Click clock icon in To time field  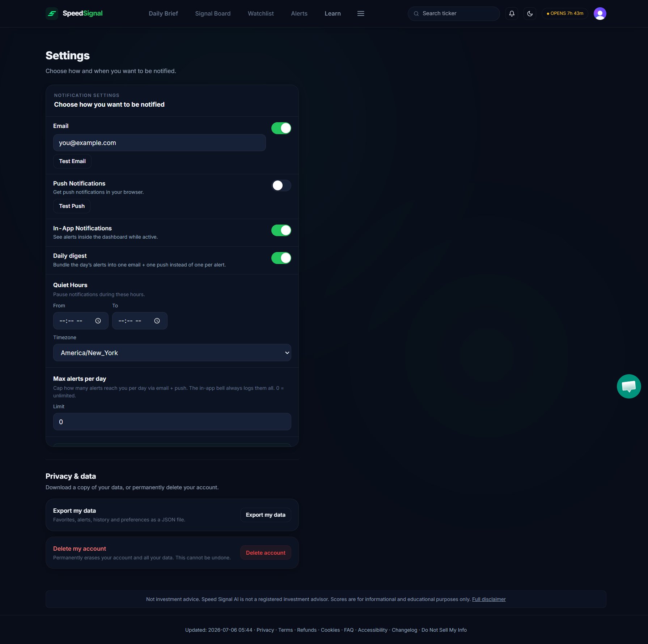click(157, 321)
